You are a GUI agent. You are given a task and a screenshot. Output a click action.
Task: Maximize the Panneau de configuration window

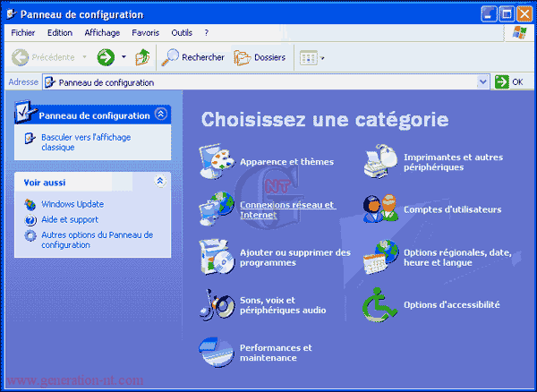507,14
